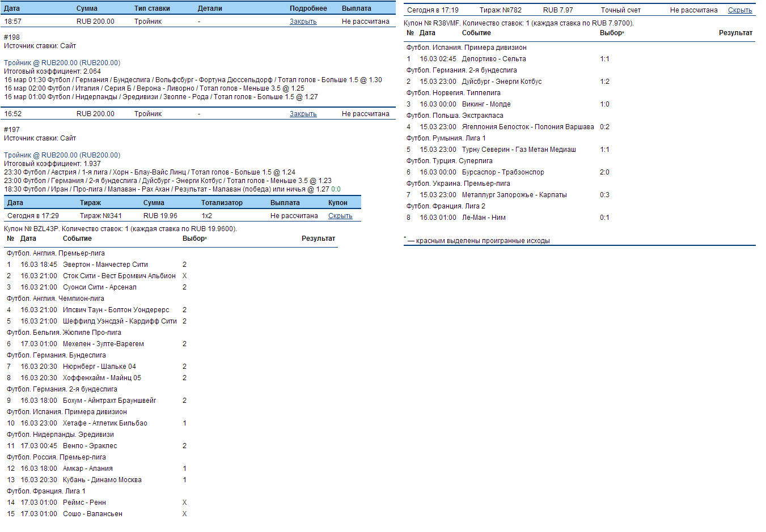Viewport: 766px width, 532px height.
Task: Select the Хоффенхайм - Майнц 05 row
Action: (x=171, y=378)
